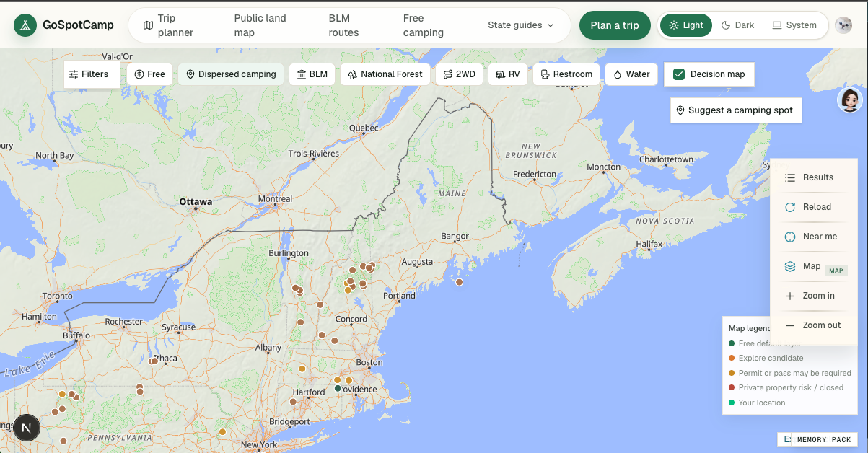Click Suggest a camping spot
Screen dimensions: 868x453
coord(736,110)
